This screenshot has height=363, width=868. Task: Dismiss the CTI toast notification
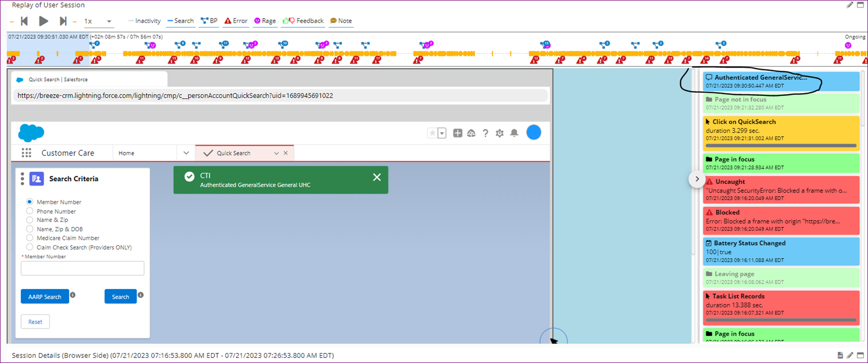(377, 177)
